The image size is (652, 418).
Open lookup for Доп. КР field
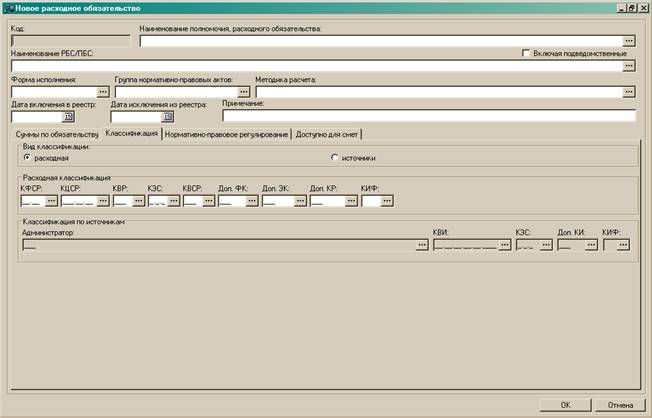[351, 201]
